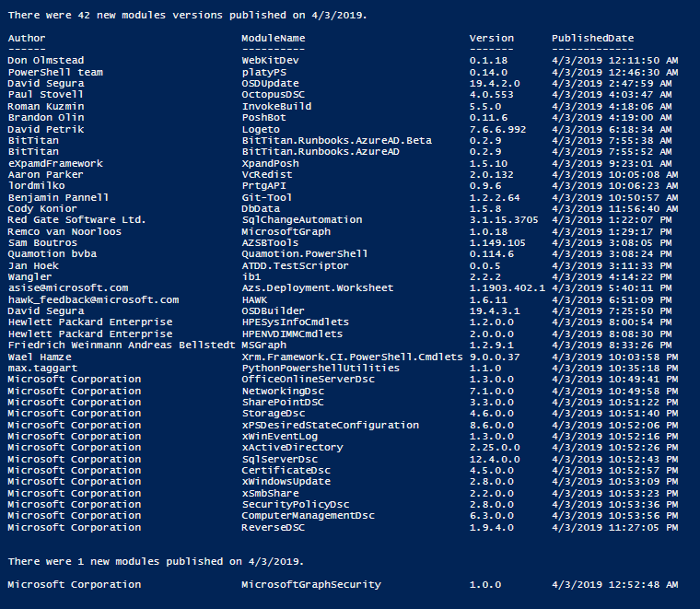Select the StorageDsc module name
Viewport: 700px width, 609px height.
(274, 414)
